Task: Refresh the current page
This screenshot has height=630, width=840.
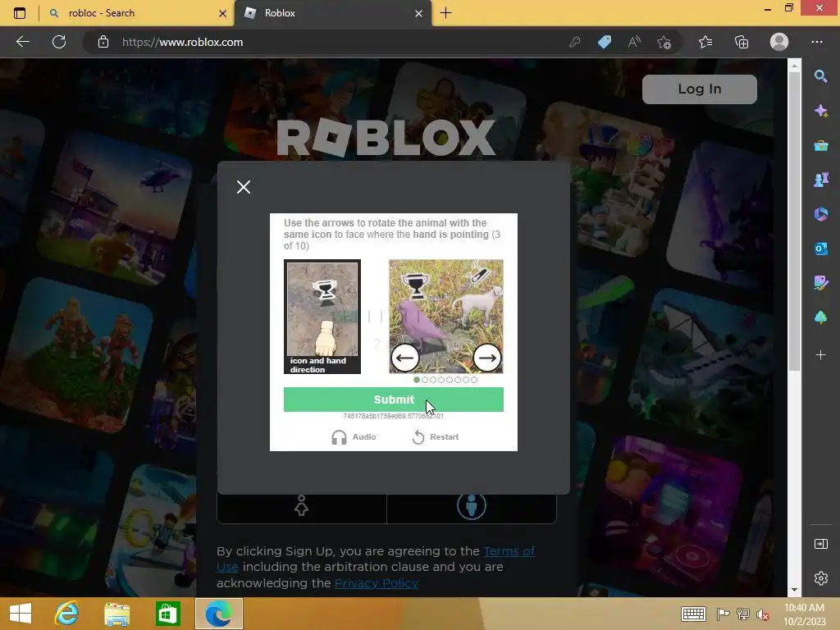Action: (x=59, y=42)
